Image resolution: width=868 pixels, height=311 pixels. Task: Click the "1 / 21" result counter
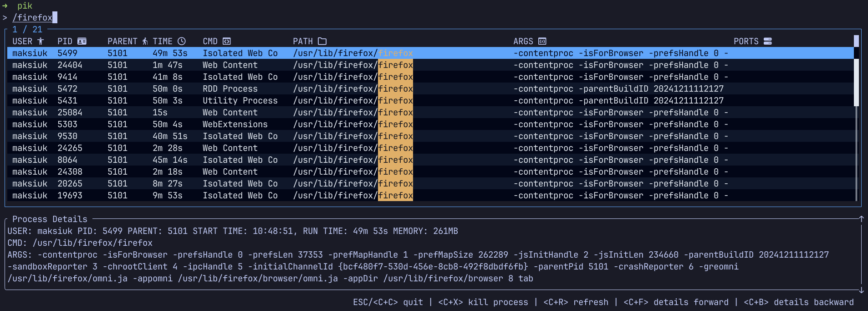27,29
